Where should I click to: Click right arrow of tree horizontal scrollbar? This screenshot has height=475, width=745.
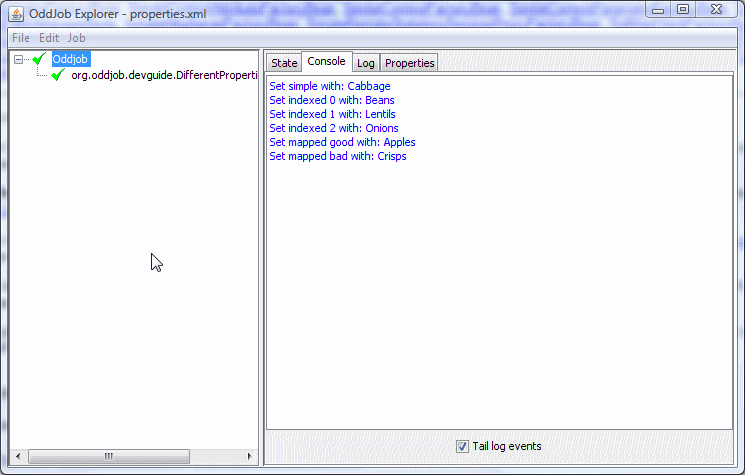point(249,457)
